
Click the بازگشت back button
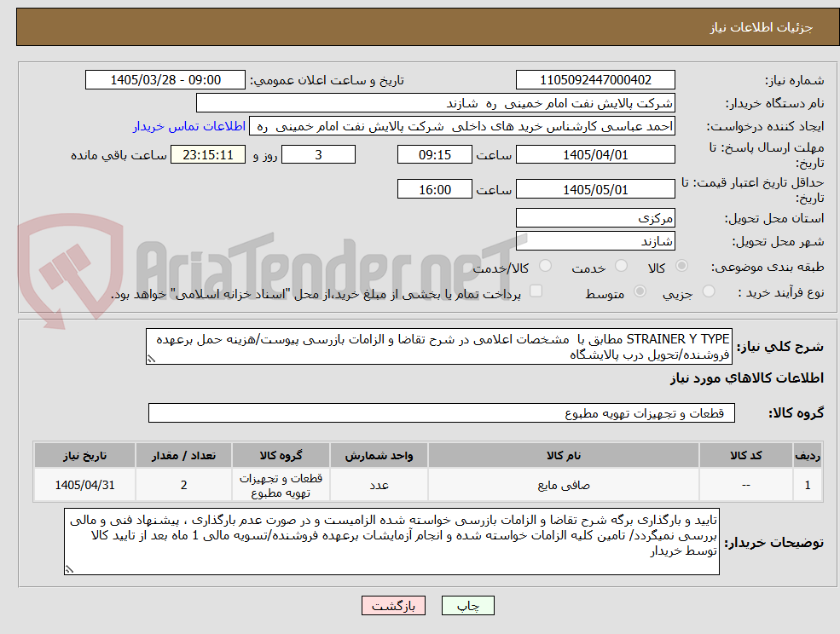393,606
